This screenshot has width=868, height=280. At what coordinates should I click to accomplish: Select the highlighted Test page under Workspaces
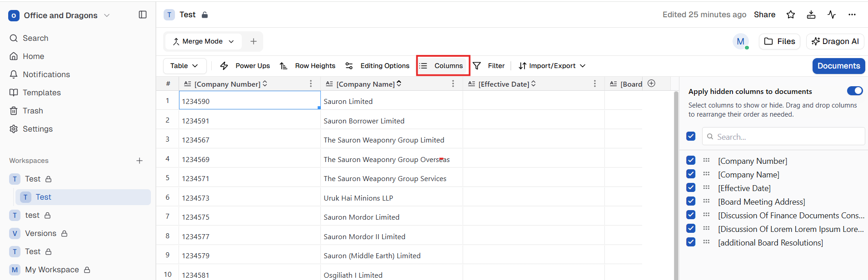pos(84,197)
